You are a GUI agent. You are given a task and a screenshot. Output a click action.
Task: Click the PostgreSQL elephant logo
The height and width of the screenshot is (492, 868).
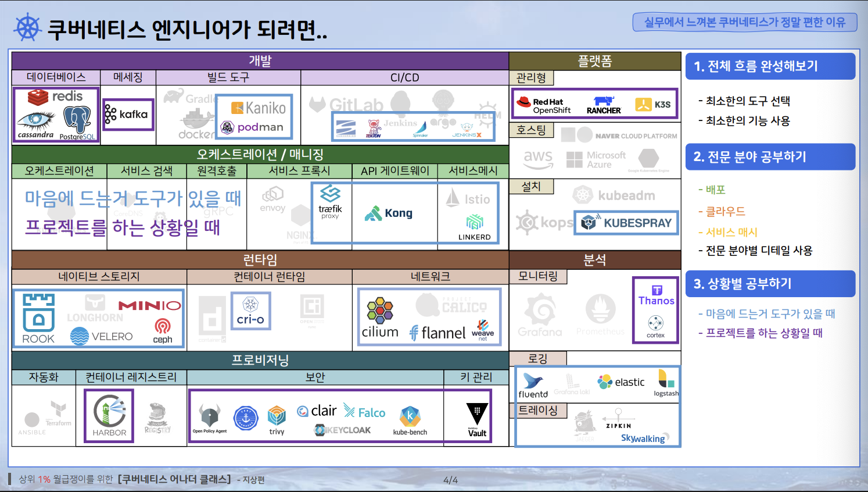click(77, 123)
